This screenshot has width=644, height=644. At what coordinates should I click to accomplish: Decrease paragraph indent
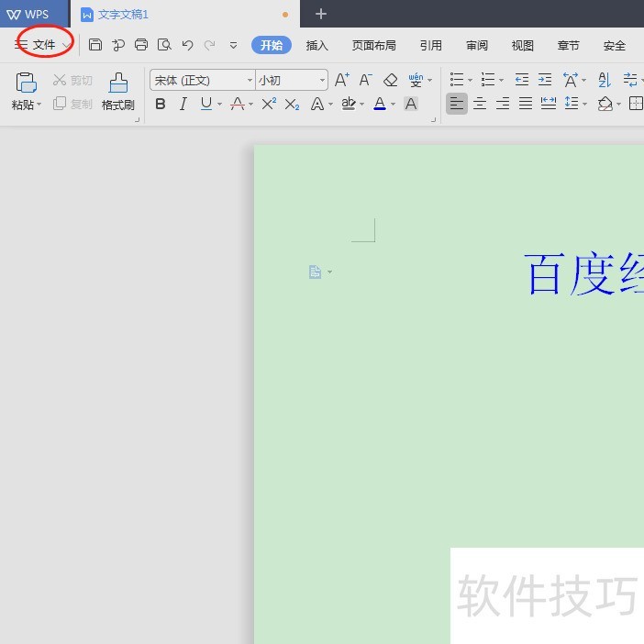click(522, 80)
